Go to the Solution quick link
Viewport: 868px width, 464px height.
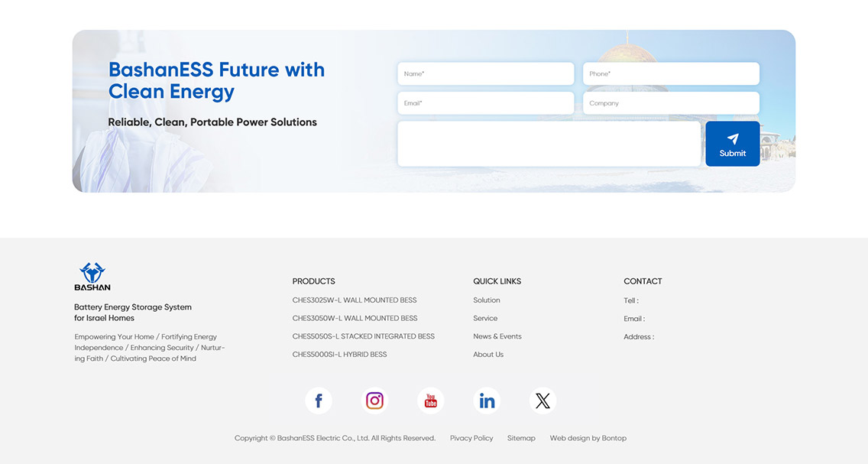point(487,300)
